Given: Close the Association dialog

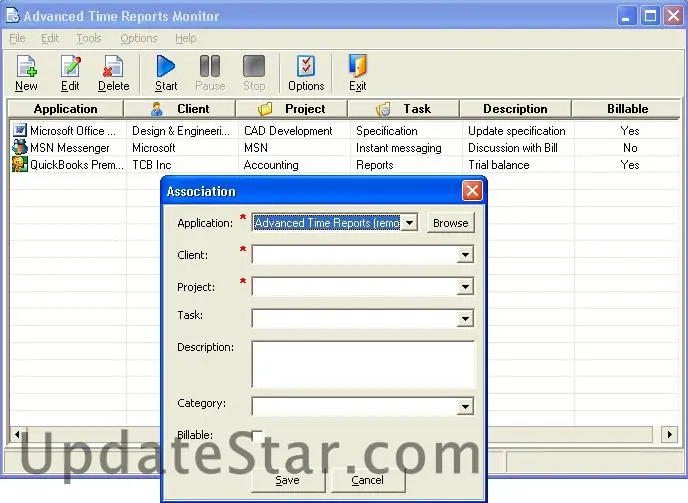Looking at the screenshot, I should tap(472, 191).
